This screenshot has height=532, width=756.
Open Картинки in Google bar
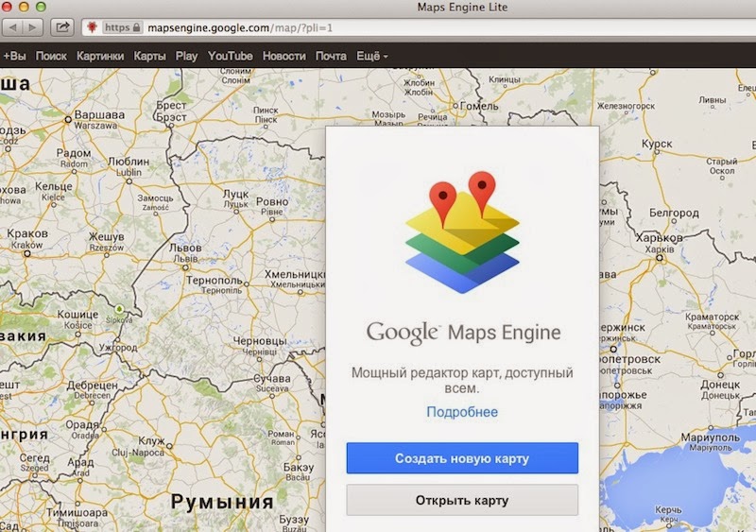click(100, 57)
